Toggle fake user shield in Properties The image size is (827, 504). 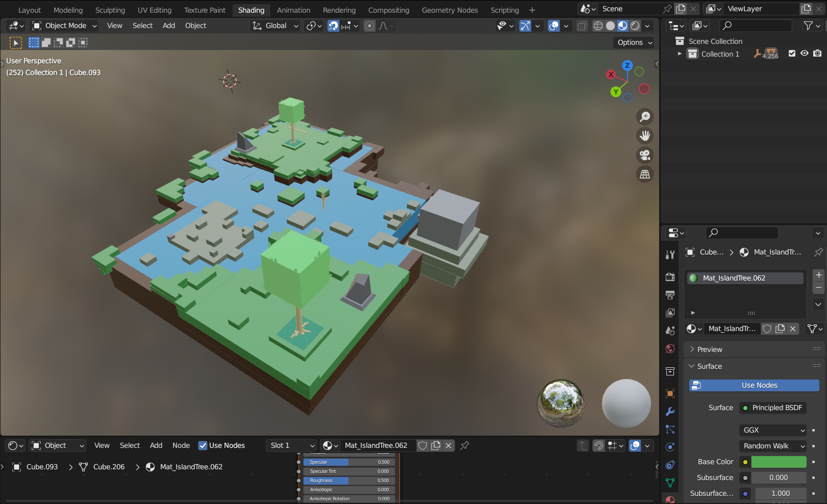767,329
